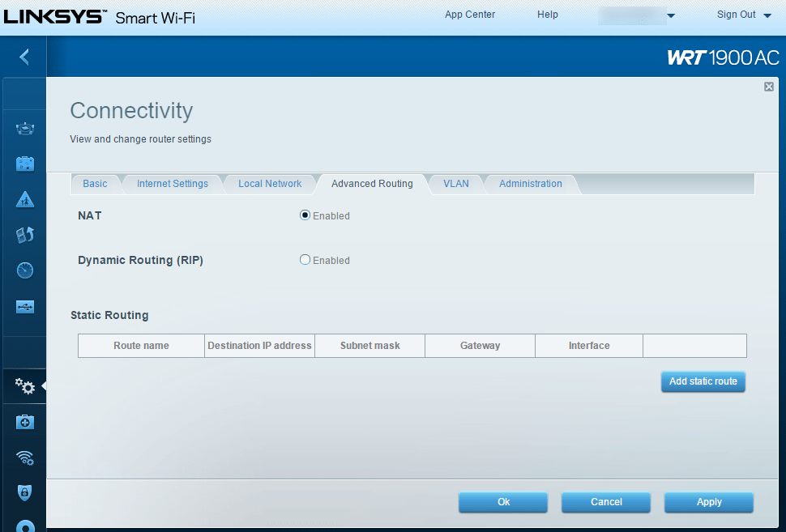Switch to the Local Network tab
The image size is (786, 532).
coord(269,184)
